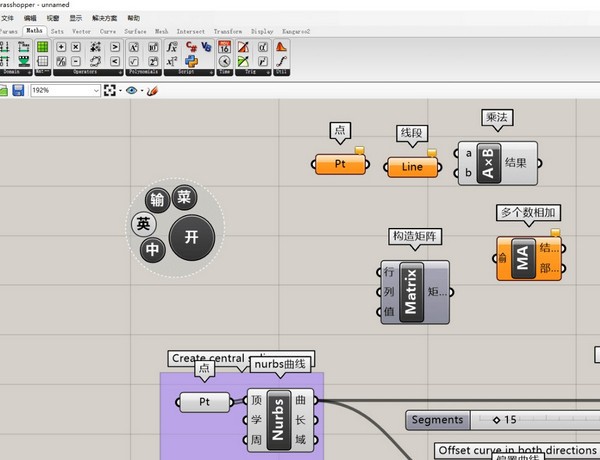This screenshot has width=600, height=460.
Task: Toggle the preview eye icon
Action: pos(131,90)
